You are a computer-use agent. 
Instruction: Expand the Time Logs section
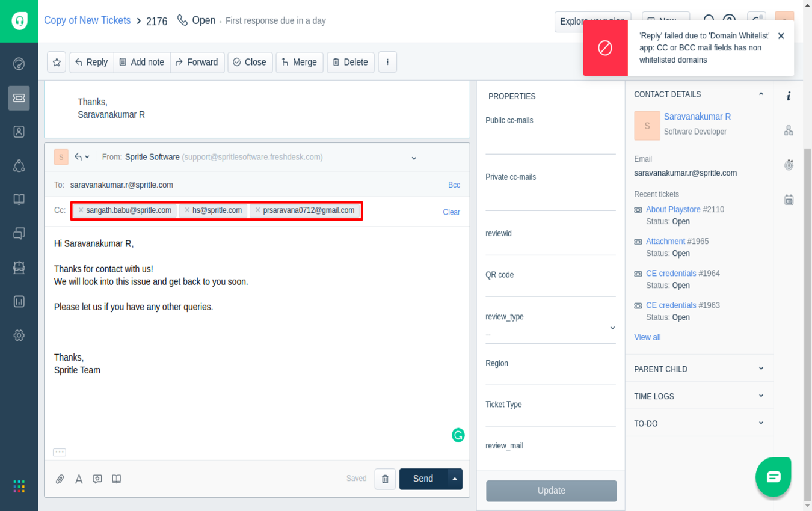click(700, 396)
